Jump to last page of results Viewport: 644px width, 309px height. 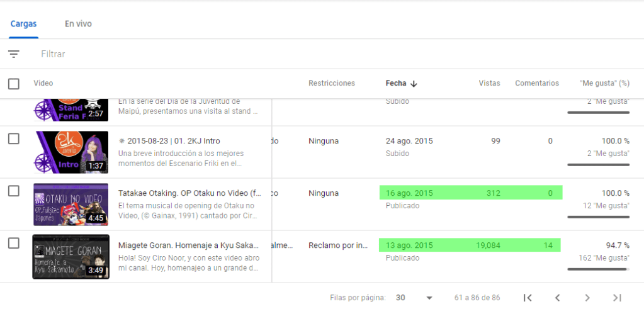617,298
